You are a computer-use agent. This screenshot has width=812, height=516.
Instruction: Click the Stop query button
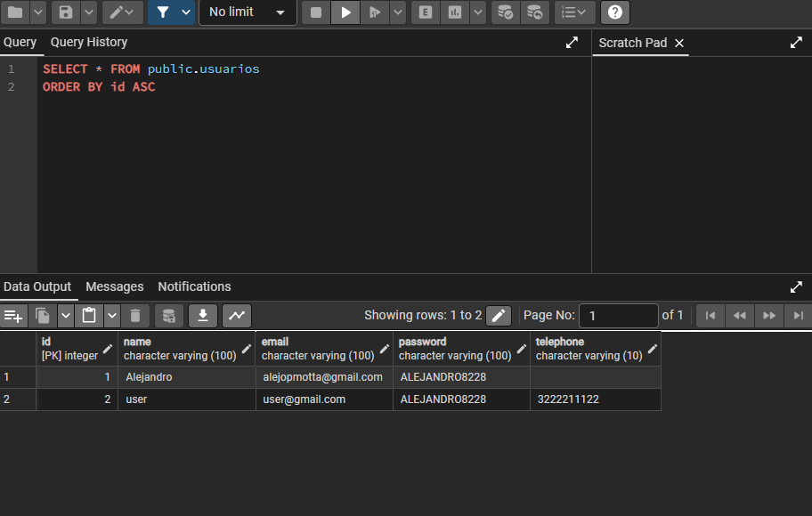316,12
